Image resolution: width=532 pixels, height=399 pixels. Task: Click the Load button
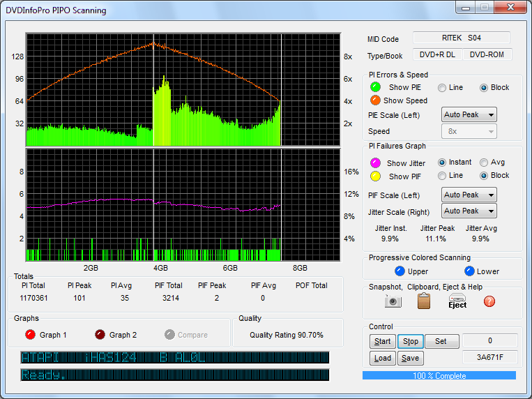(382, 358)
